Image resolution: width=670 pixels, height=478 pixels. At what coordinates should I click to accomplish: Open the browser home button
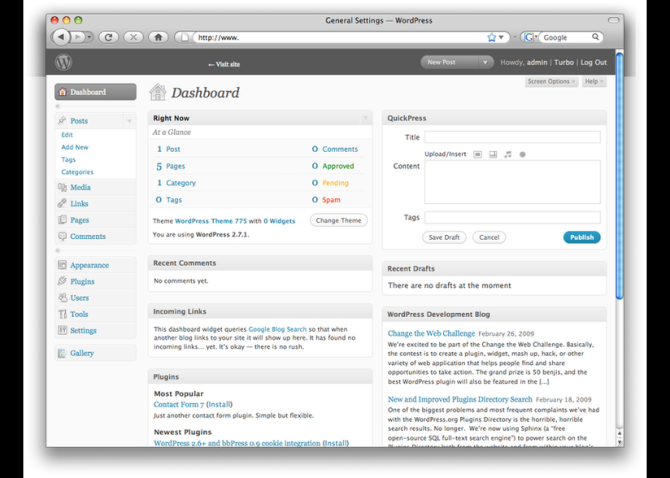coord(158,37)
